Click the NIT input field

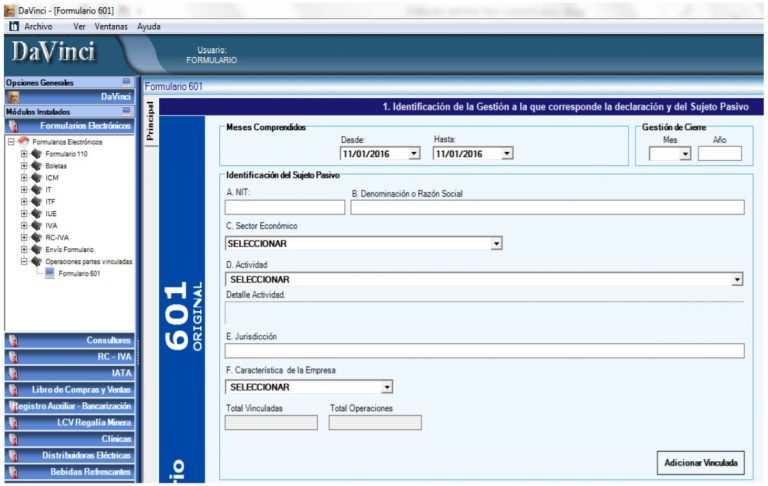(x=284, y=207)
